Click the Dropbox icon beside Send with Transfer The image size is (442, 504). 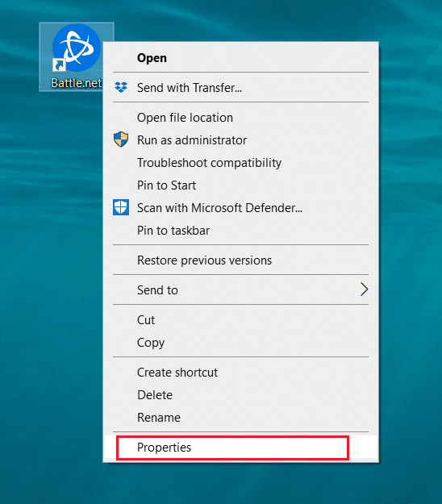point(121,87)
